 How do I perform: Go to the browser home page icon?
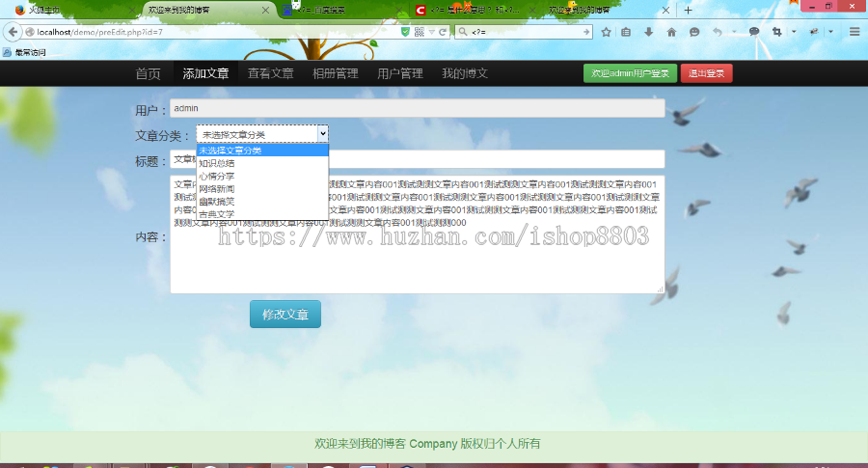coord(671,32)
